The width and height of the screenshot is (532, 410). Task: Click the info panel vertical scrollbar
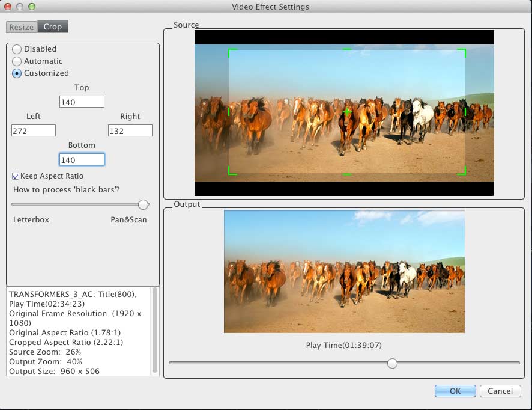(x=155, y=331)
